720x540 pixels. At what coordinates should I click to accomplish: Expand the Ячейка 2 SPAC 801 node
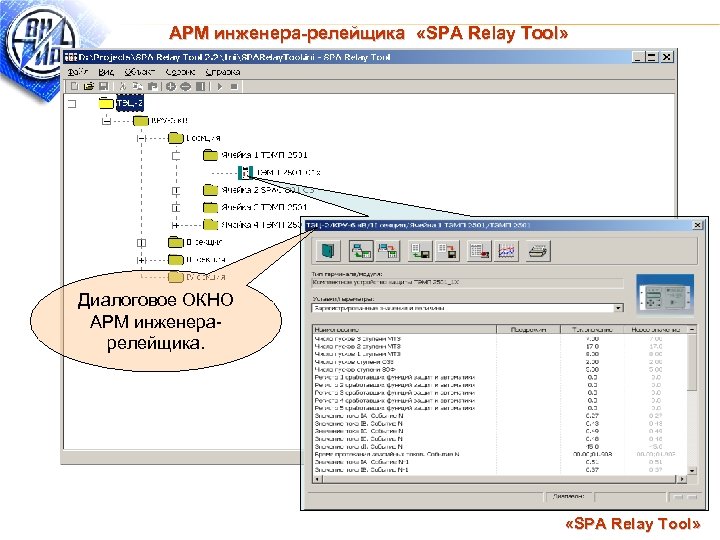pos(176,190)
